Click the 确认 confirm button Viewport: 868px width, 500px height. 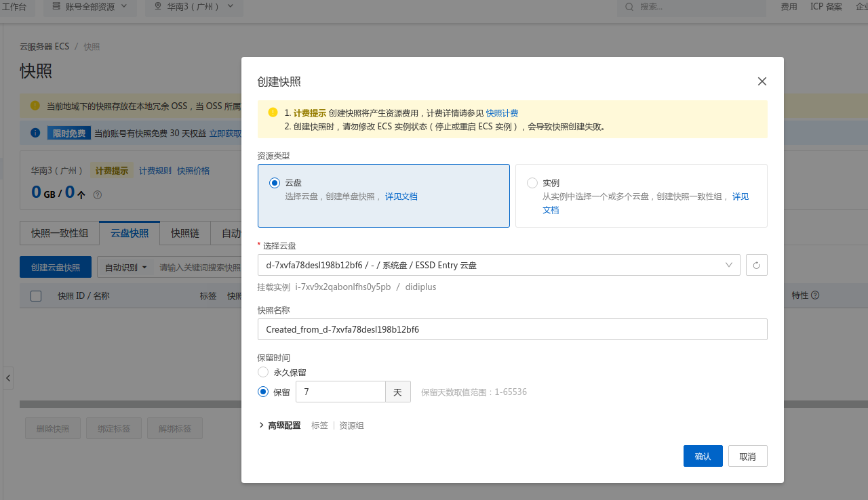click(x=703, y=455)
